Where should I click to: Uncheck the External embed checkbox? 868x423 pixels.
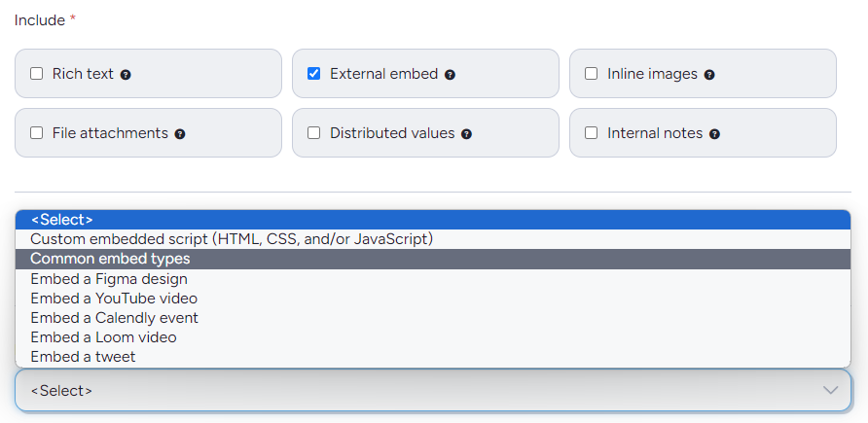click(314, 74)
